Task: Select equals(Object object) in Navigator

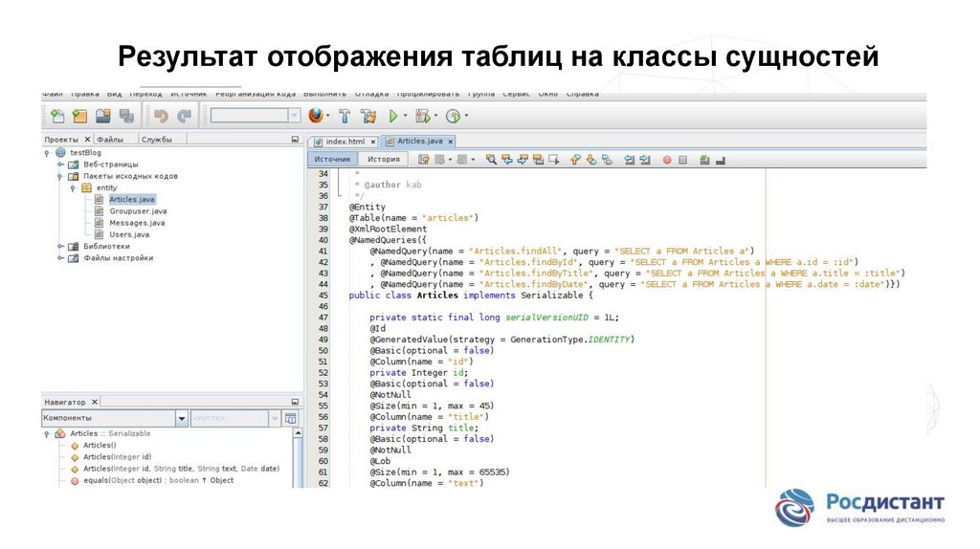Action: tap(158, 480)
